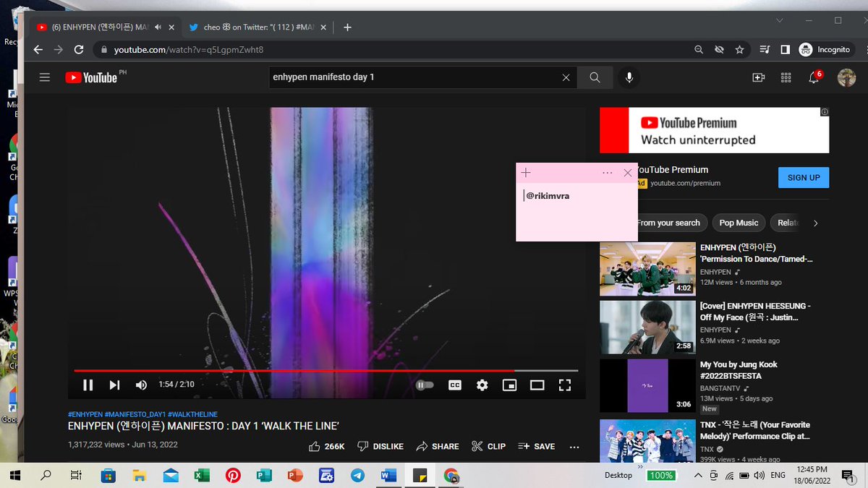
Task: Create a clip with CLIP button
Action: (x=488, y=447)
